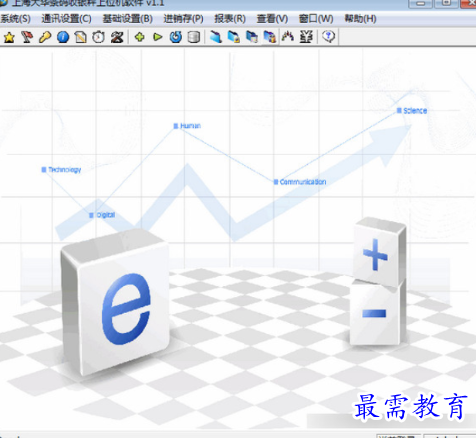Image resolution: width=476 pixels, height=438 pixels.
Task: Open the 基础设置(B) menu
Action: [x=128, y=19]
